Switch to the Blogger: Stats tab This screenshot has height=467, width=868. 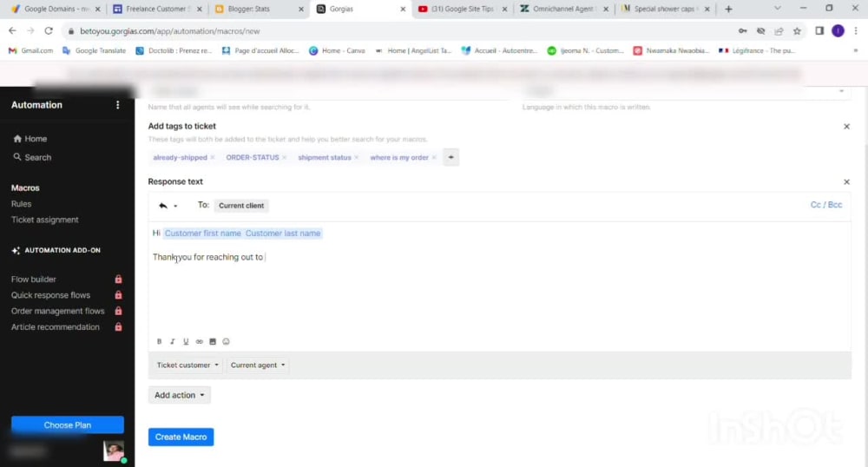point(260,9)
